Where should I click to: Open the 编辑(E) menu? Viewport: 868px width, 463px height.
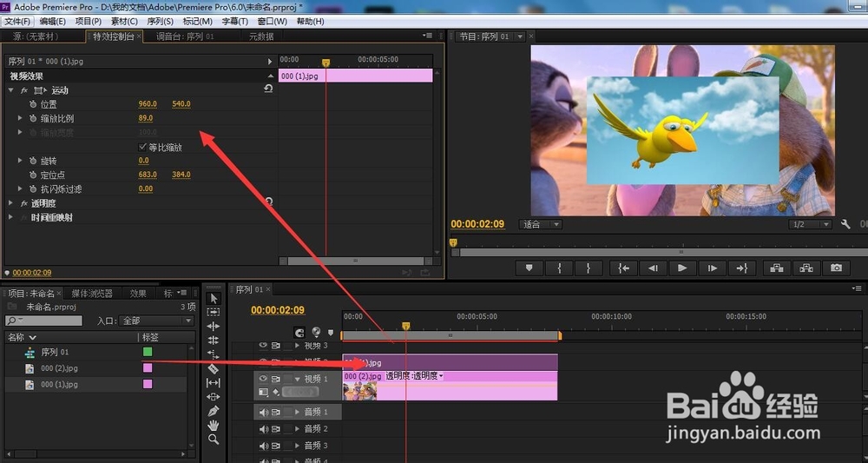click(53, 21)
